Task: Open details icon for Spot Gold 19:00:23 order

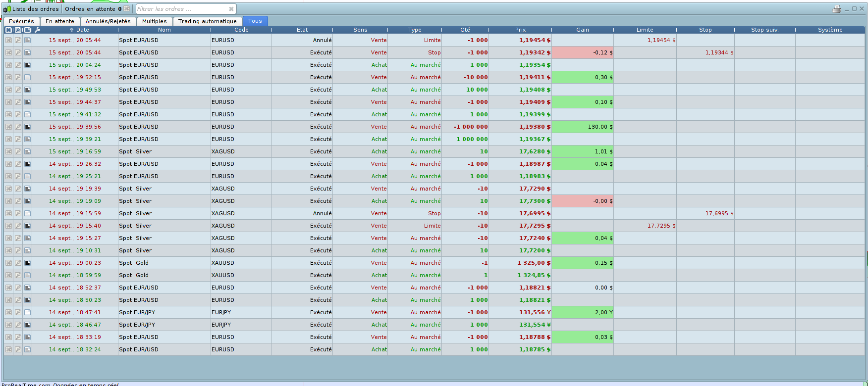Action: point(27,263)
